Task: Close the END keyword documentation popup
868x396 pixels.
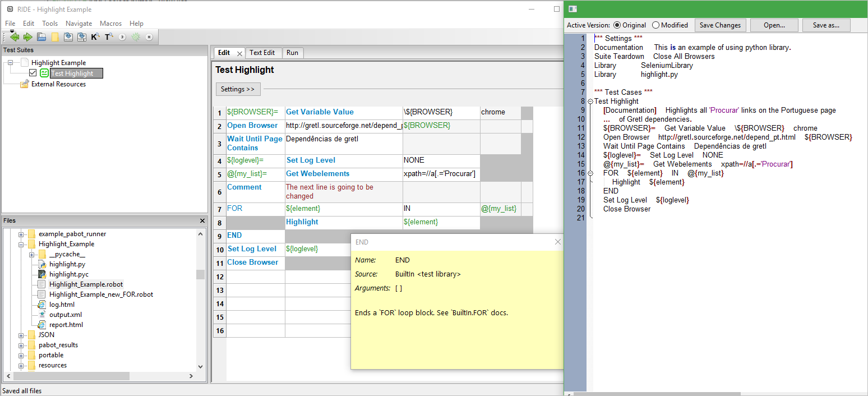Action: click(x=557, y=242)
